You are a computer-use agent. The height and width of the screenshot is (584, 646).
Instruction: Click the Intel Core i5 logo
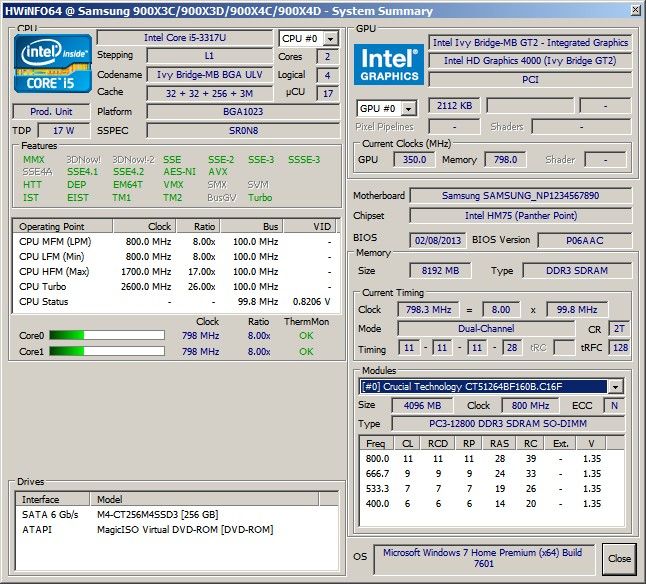click(53, 63)
